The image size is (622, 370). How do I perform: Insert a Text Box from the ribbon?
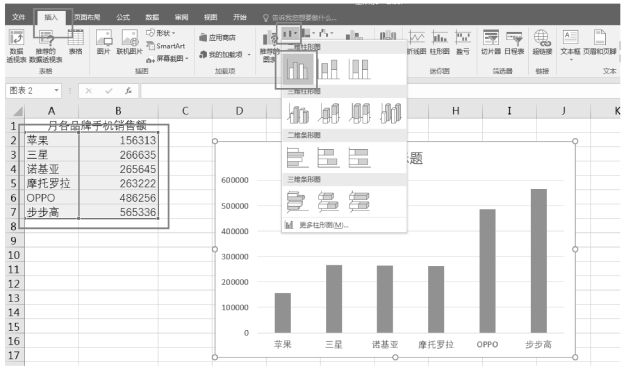[x=570, y=44]
